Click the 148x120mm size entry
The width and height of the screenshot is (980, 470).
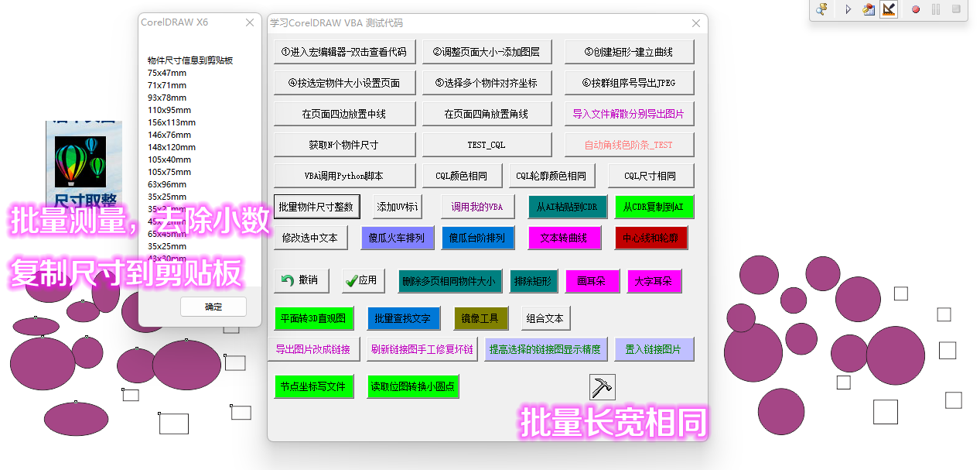(172, 147)
